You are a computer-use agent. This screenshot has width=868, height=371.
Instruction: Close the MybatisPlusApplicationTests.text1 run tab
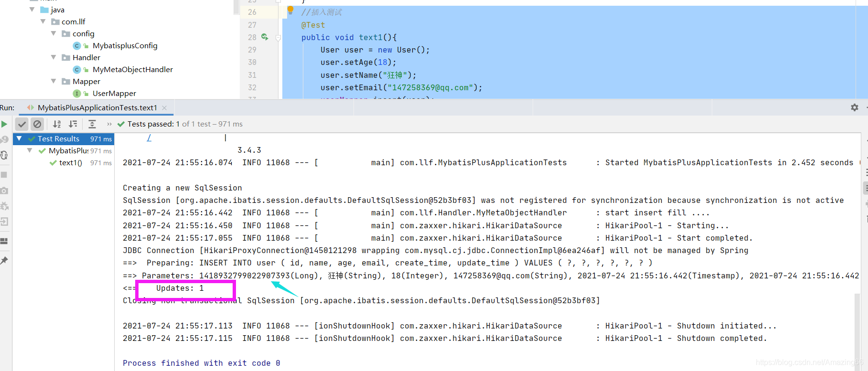click(x=164, y=108)
